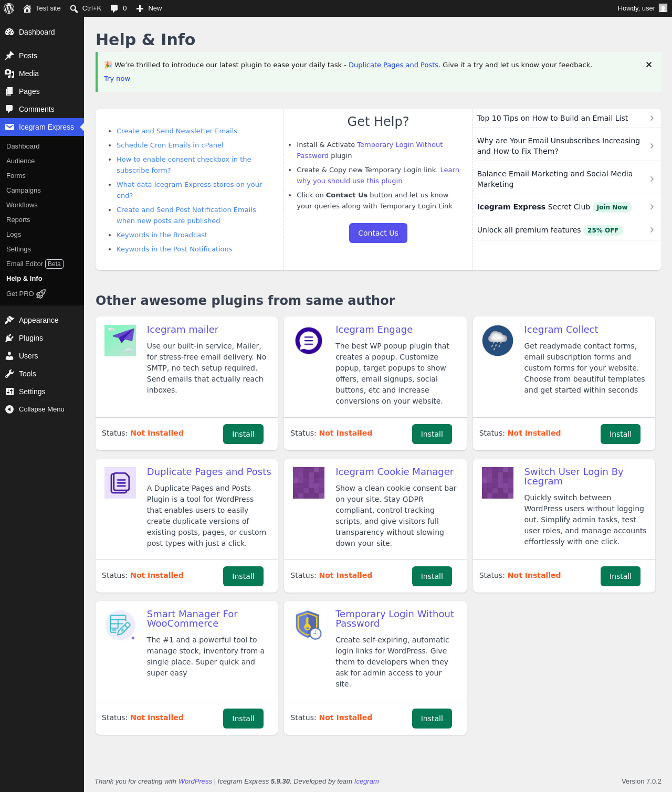Click the Icegram Engage round logo
This screenshot has height=792, width=672.
[x=309, y=341]
